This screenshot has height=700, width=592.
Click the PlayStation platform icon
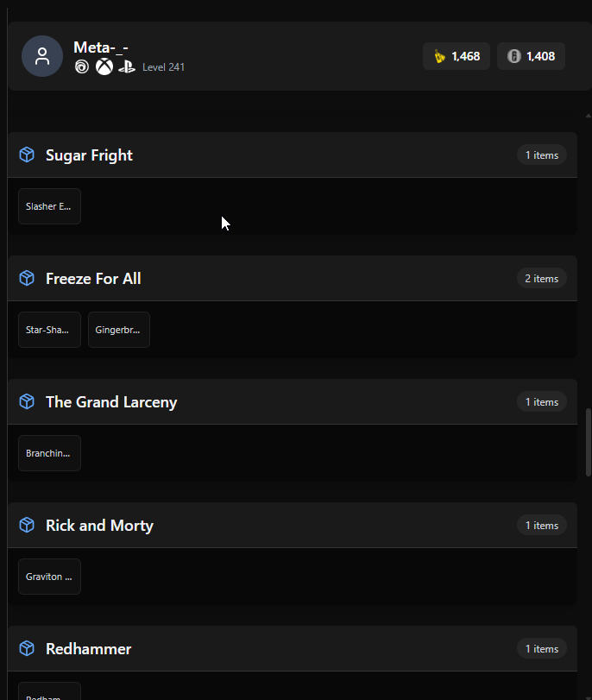[x=127, y=67]
